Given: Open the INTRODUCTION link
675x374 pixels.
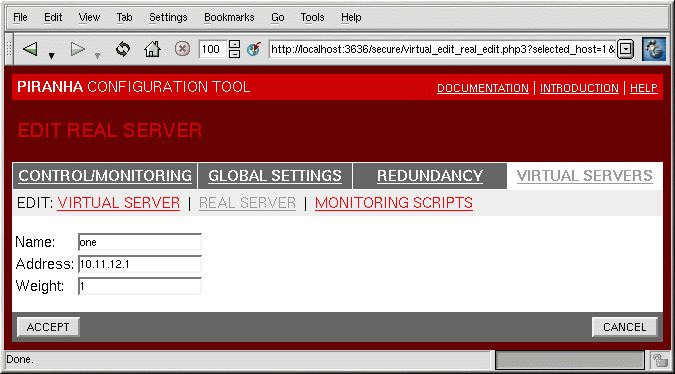Looking at the screenshot, I should [579, 88].
